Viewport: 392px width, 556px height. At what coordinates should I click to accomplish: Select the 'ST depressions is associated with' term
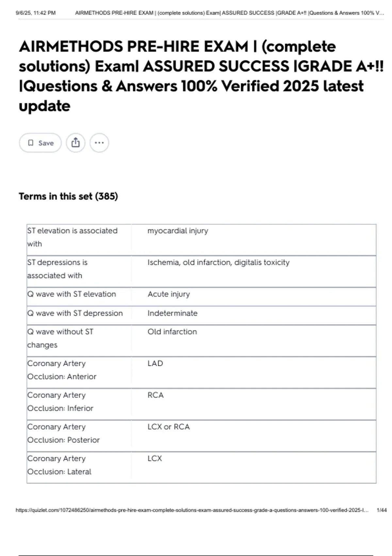[x=57, y=269]
